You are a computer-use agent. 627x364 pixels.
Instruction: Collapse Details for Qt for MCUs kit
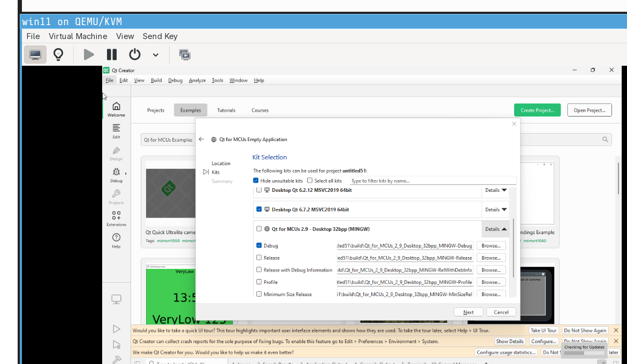click(495, 229)
